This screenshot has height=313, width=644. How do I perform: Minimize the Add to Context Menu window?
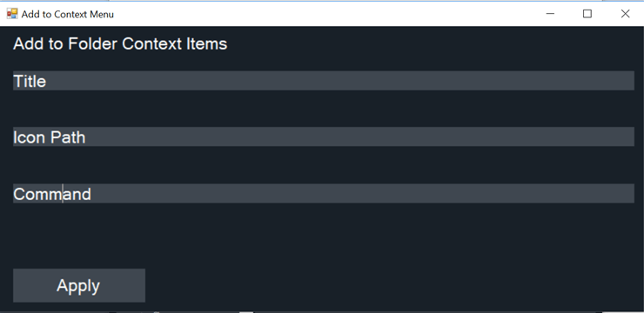click(550, 14)
